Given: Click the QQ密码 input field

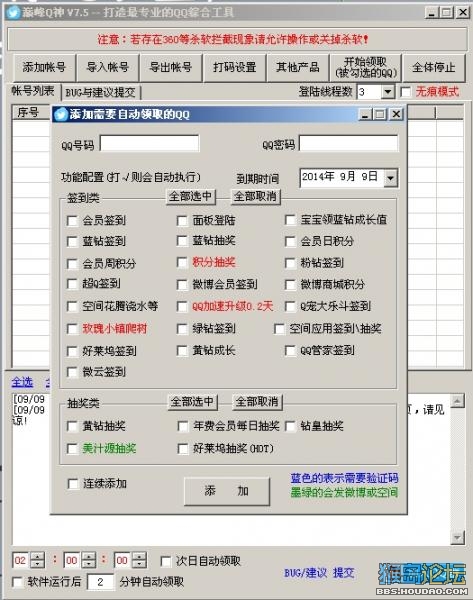Looking at the screenshot, I should point(348,144).
